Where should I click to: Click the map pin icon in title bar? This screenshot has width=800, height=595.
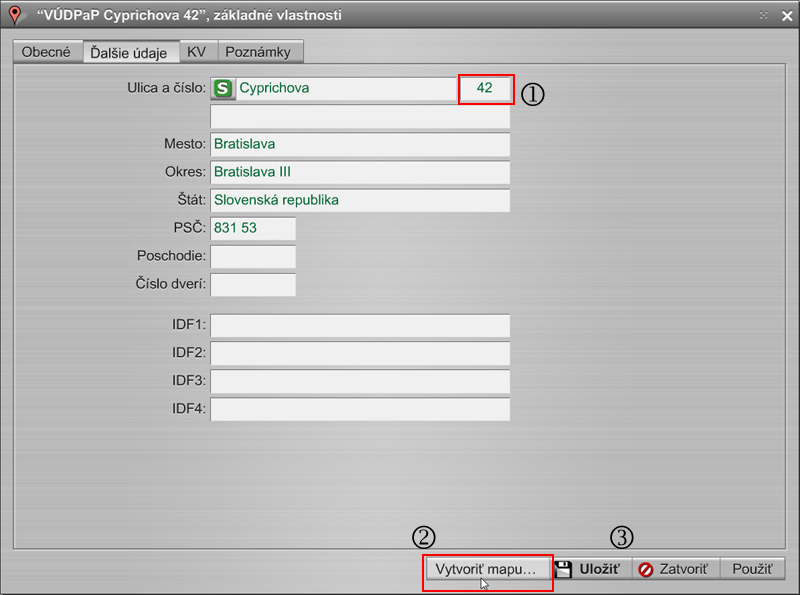pos(14,14)
